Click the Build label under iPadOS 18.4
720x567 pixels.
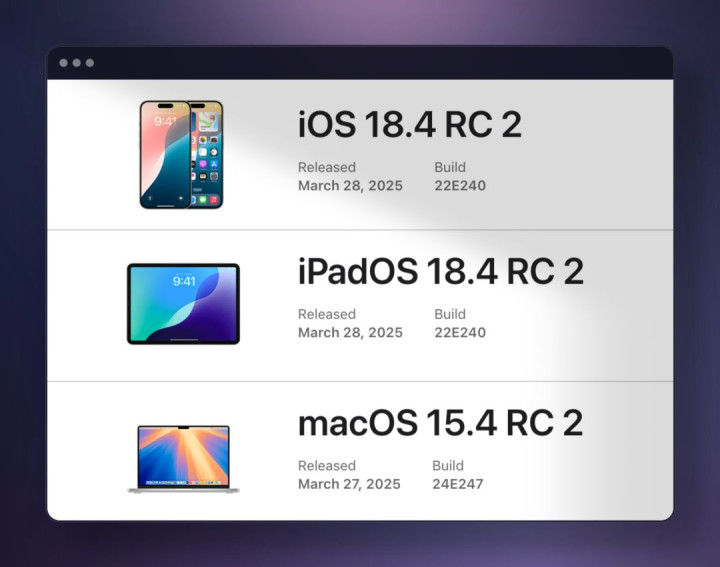[x=450, y=314]
